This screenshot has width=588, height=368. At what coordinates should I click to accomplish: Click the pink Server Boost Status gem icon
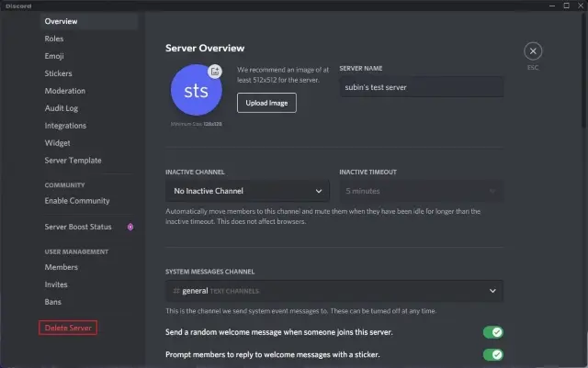[130, 227]
